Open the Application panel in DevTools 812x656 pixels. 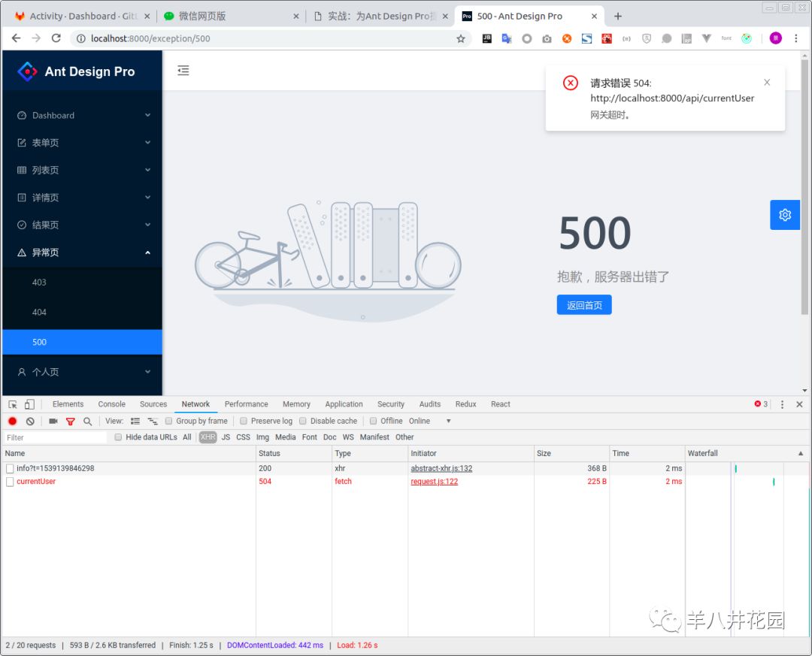344,404
